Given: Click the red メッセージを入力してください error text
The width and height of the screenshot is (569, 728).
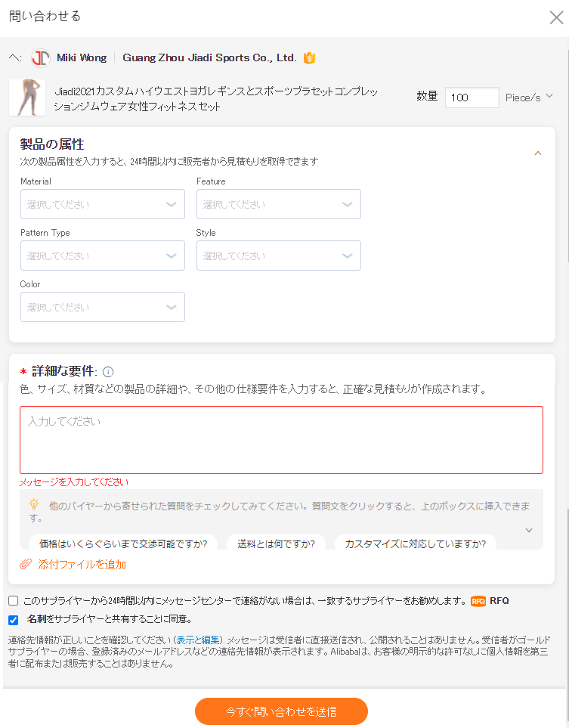Looking at the screenshot, I should pos(74,482).
